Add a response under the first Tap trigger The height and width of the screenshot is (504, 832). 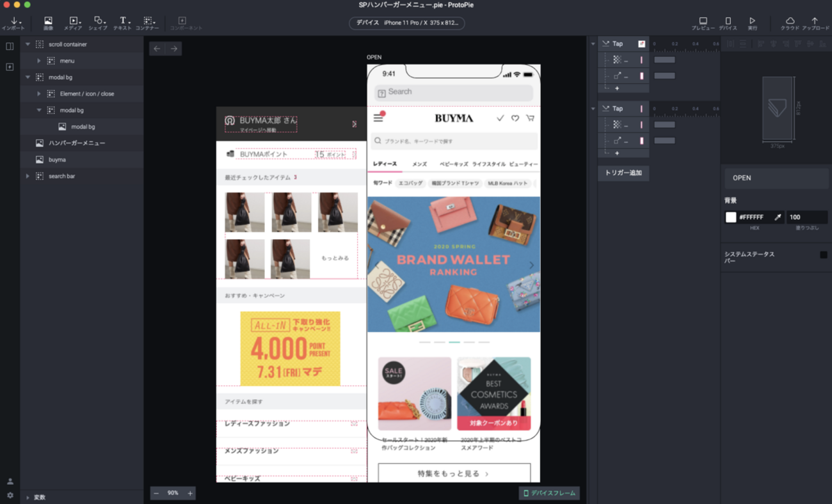pyautogui.click(x=617, y=88)
